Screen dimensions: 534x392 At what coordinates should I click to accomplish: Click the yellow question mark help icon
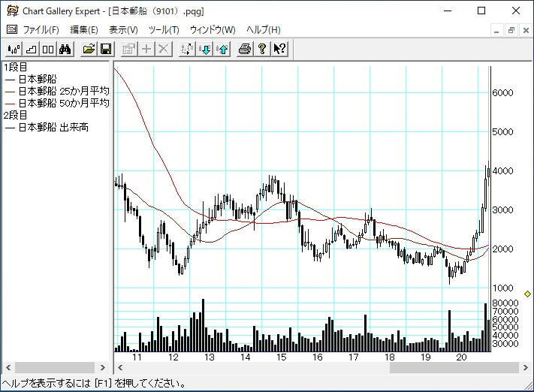(x=262, y=50)
